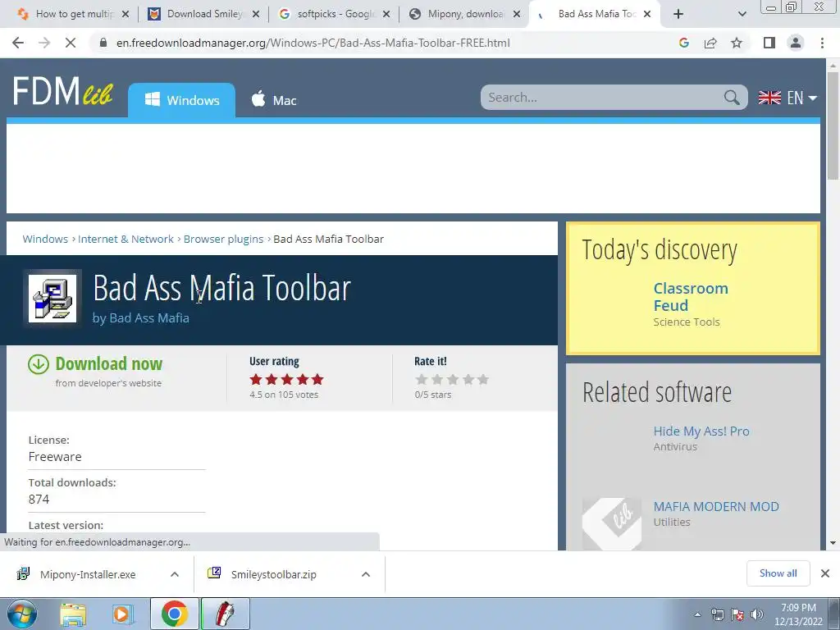Click the MAFIA MODERN MOD thumbnail

(x=612, y=523)
